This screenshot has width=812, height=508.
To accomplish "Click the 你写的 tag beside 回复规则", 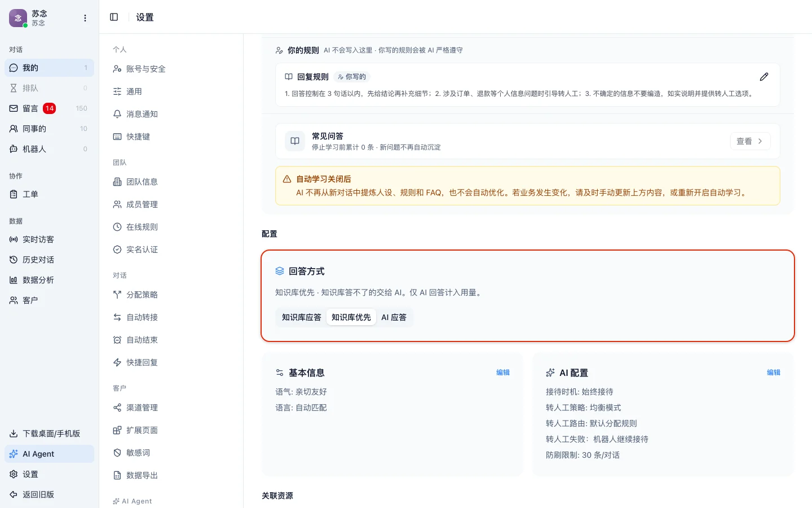I will click(x=352, y=77).
